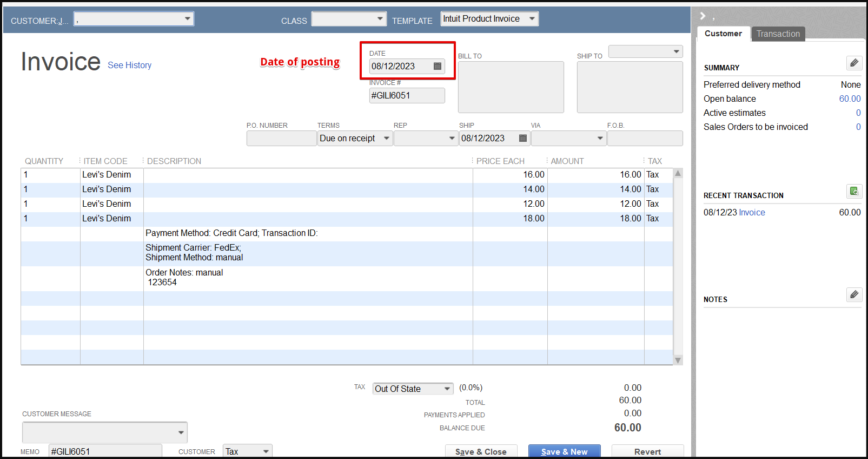Click into the Invoice # field
Image resolution: width=868 pixels, height=459 pixels.
pyautogui.click(x=407, y=95)
